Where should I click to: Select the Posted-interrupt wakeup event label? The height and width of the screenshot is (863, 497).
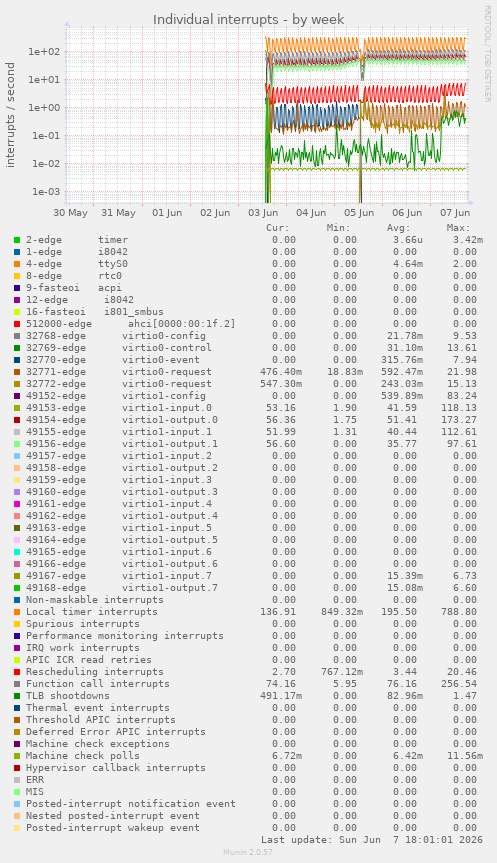pyautogui.click(x=113, y=828)
